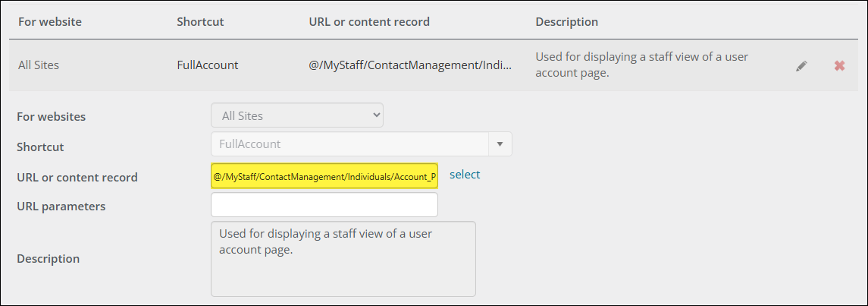Click inside the Description text area
This screenshot has height=306, width=868.
[x=343, y=258]
